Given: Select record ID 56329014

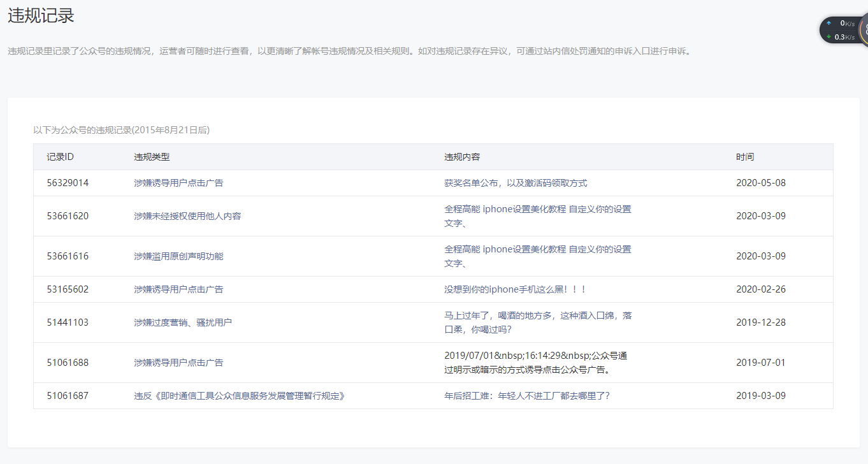Looking at the screenshot, I should click(68, 183).
